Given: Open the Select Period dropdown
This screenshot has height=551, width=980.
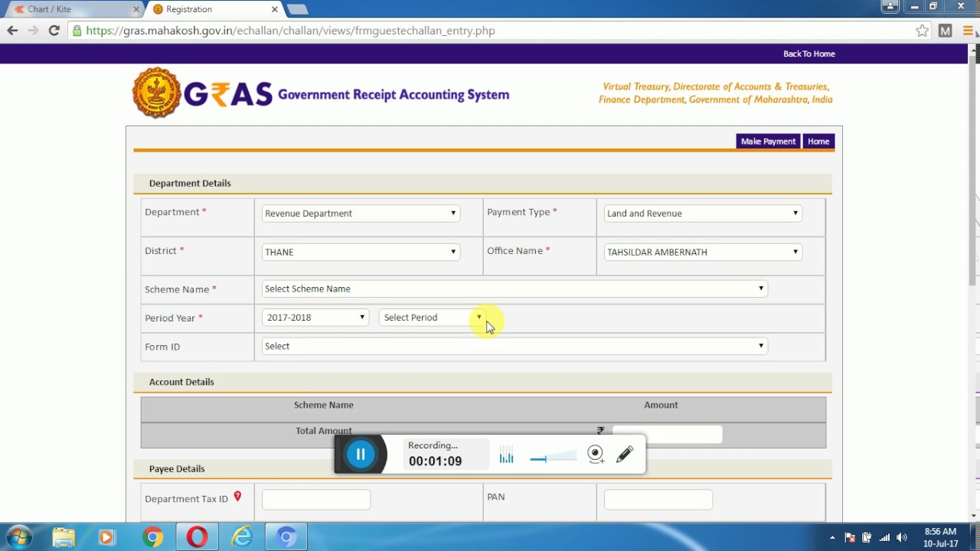Looking at the screenshot, I should click(433, 318).
